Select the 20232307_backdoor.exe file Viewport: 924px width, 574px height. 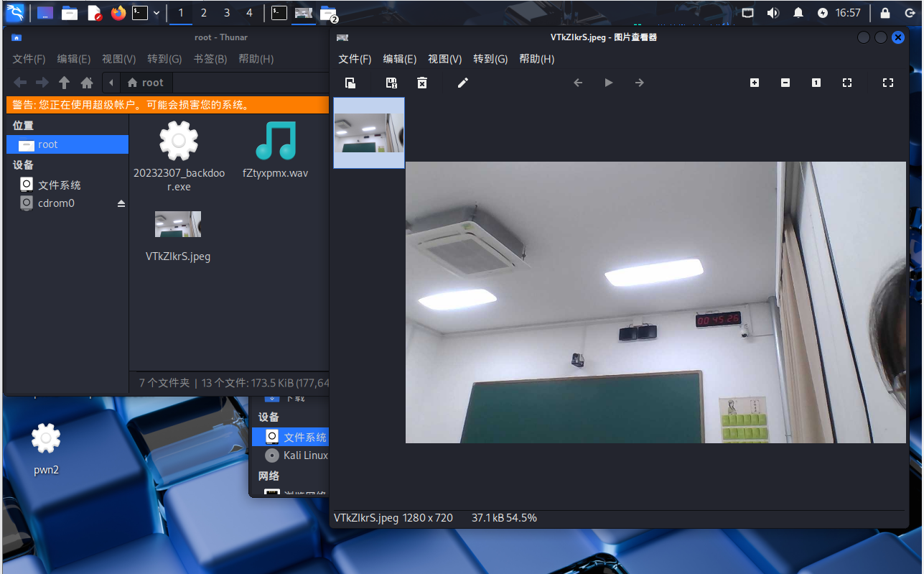179,157
